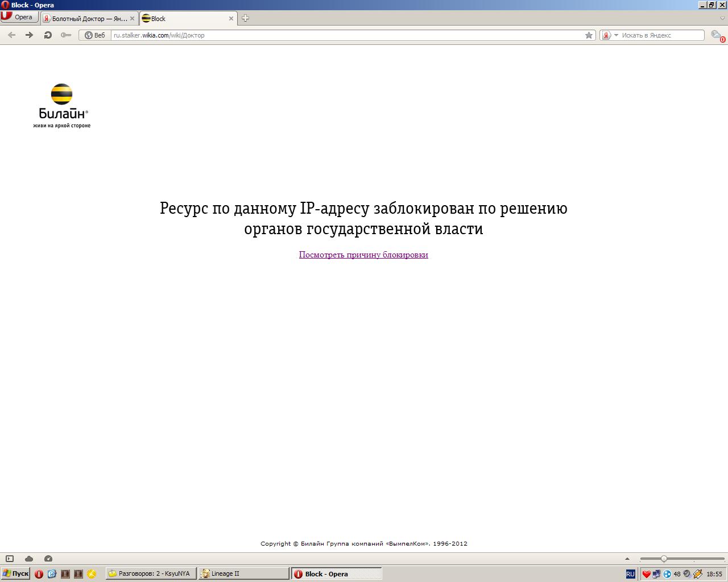Go forward with the forward arrow

pos(30,35)
